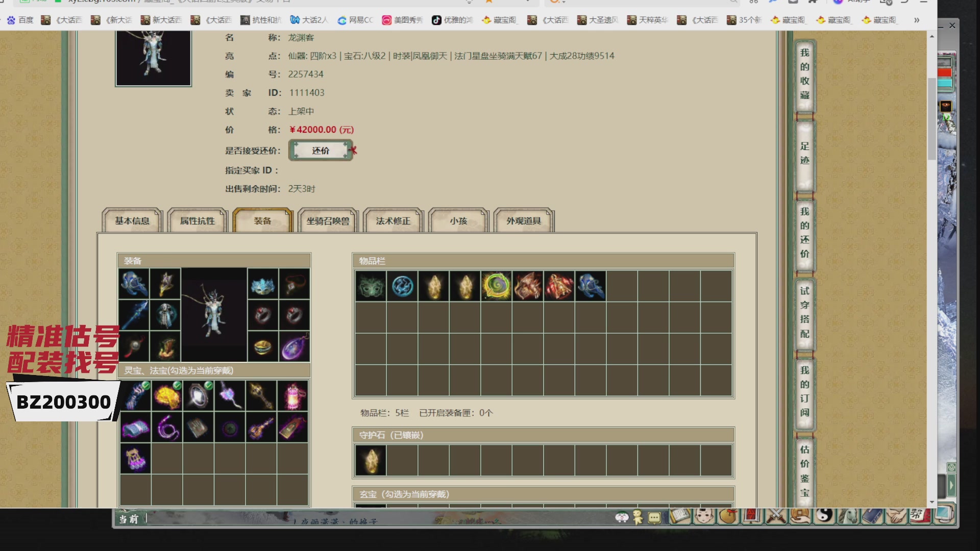
Task: Select the blue feathered mask equipment
Action: pyautogui.click(x=263, y=284)
